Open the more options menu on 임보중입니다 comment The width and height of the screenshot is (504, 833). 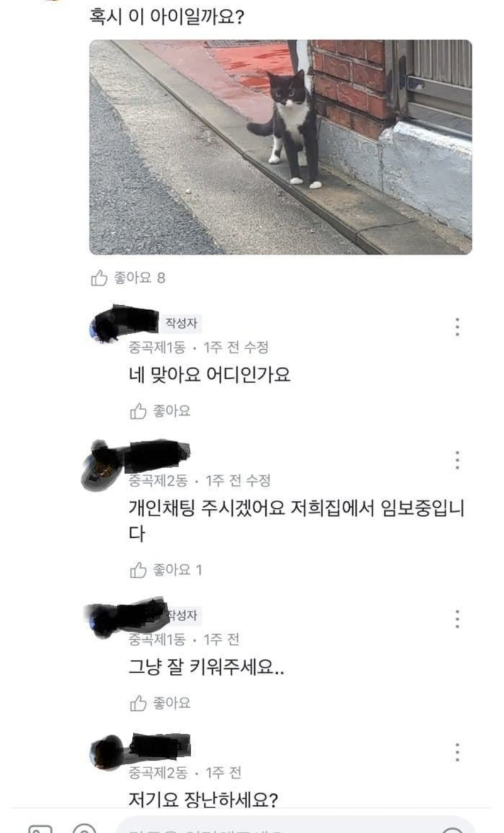pyautogui.click(x=457, y=461)
